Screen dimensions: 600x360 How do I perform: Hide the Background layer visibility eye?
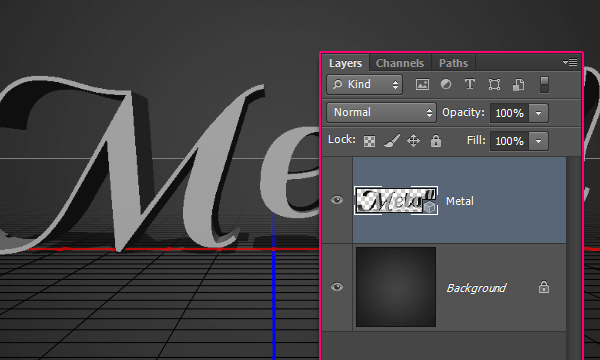point(337,287)
